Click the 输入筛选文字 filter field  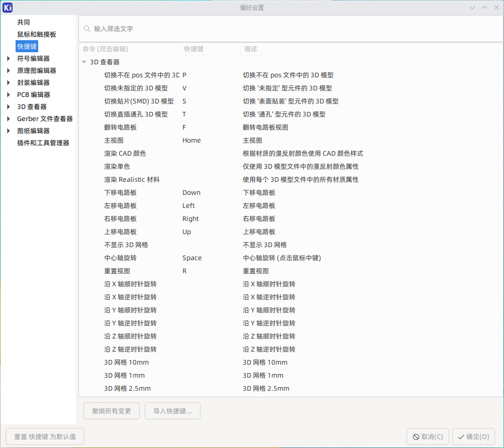click(201, 29)
